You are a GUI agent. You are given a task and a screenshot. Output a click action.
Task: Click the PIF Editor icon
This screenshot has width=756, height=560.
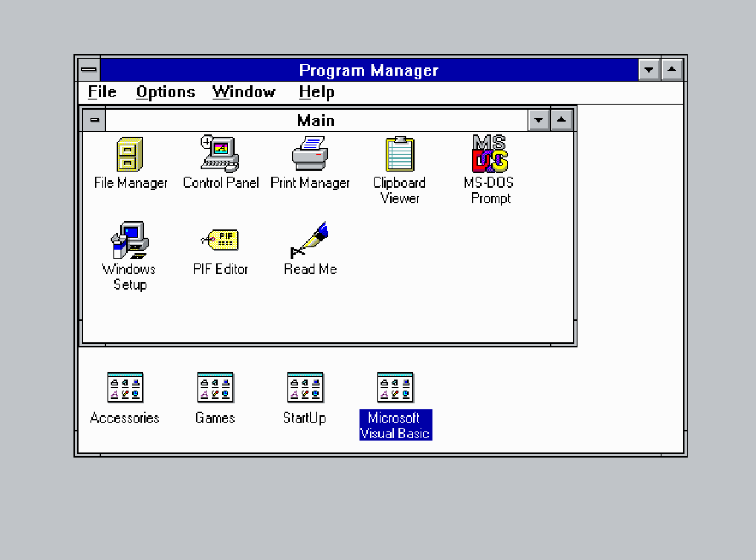(x=220, y=240)
